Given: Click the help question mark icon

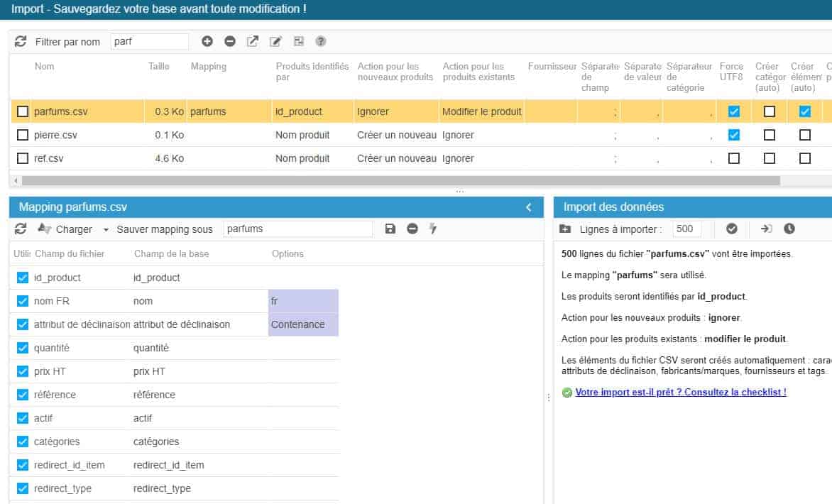Looking at the screenshot, I should (321, 42).
